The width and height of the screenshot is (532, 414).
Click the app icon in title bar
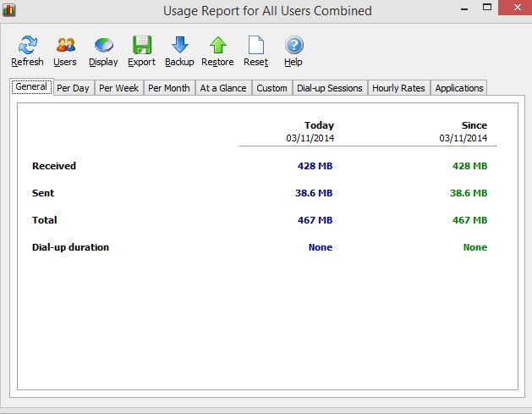pos(8,10)
